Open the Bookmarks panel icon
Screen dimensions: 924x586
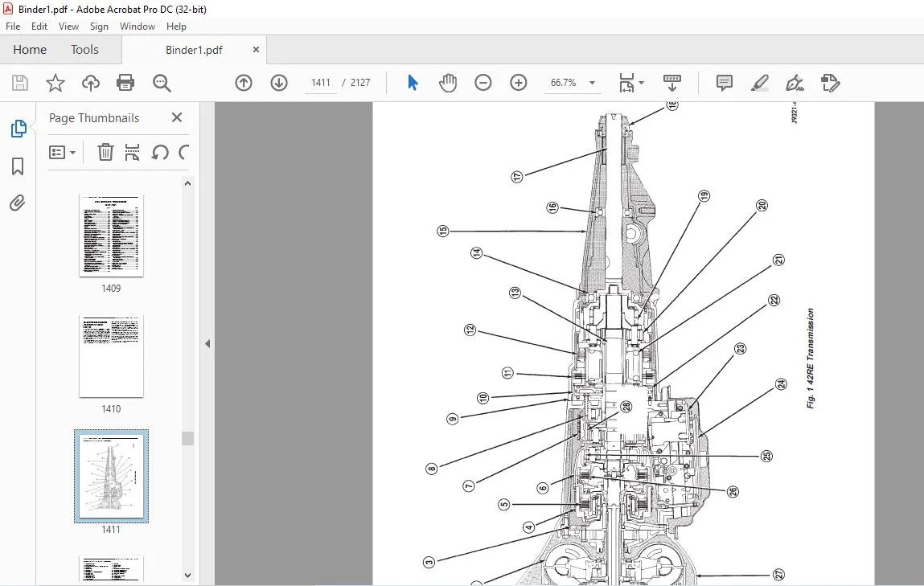pyautogui.click(x=18, y=166)
